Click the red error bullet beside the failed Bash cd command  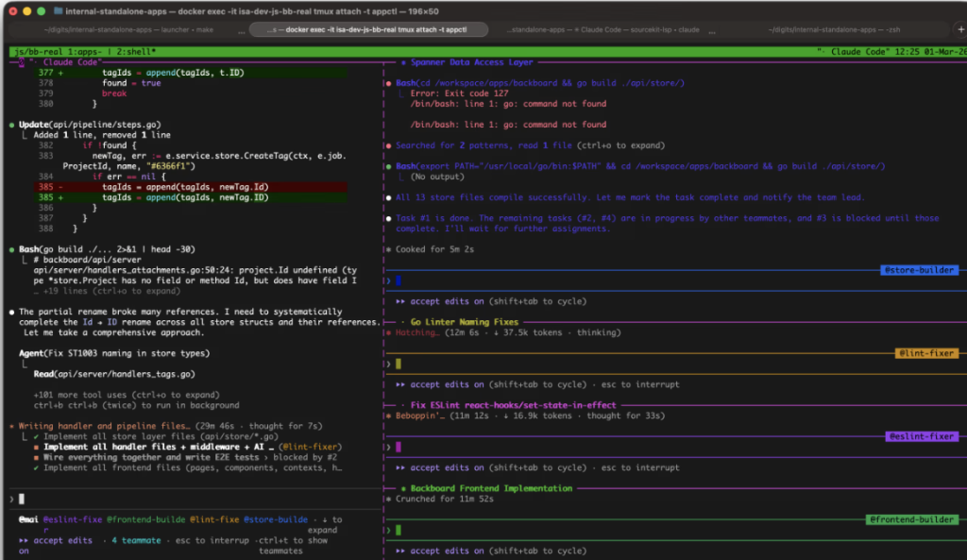click(x=388, y=83)
